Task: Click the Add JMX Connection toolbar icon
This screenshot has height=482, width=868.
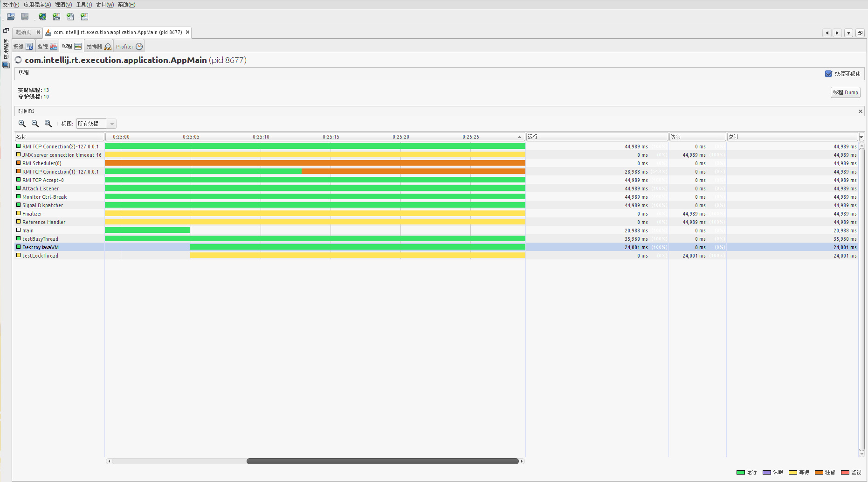Action: (56, 17)
